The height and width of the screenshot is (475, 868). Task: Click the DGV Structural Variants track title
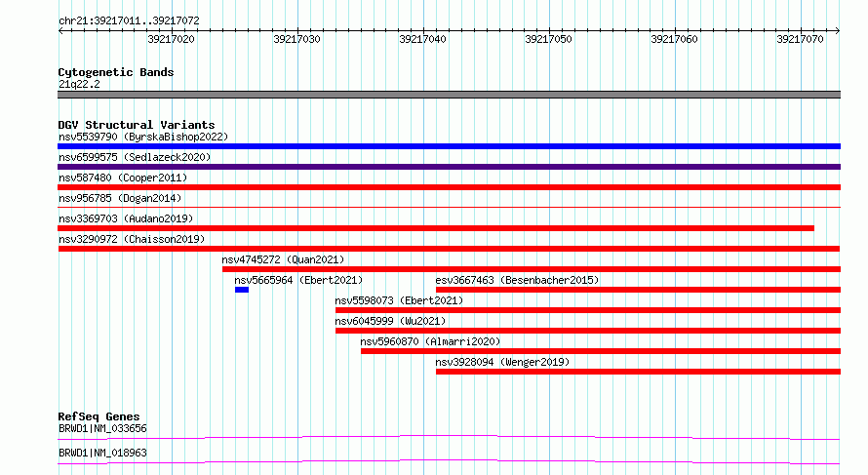click(x=137, y=125)
